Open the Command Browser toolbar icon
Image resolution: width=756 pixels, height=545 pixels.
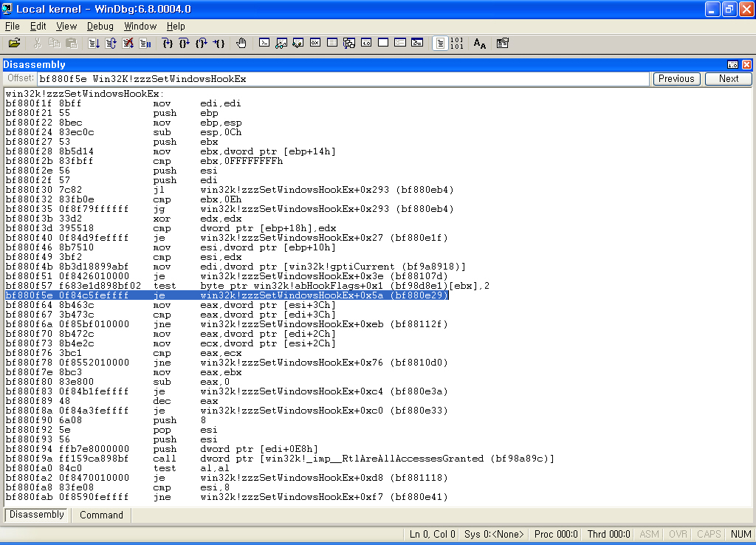coord(418,43)
